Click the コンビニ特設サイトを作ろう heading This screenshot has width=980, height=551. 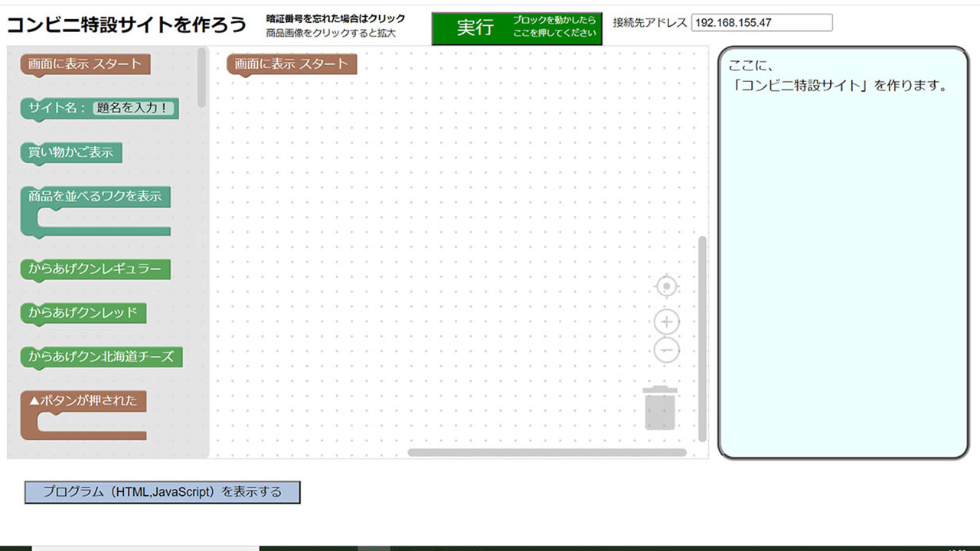(x=126, y=24)
